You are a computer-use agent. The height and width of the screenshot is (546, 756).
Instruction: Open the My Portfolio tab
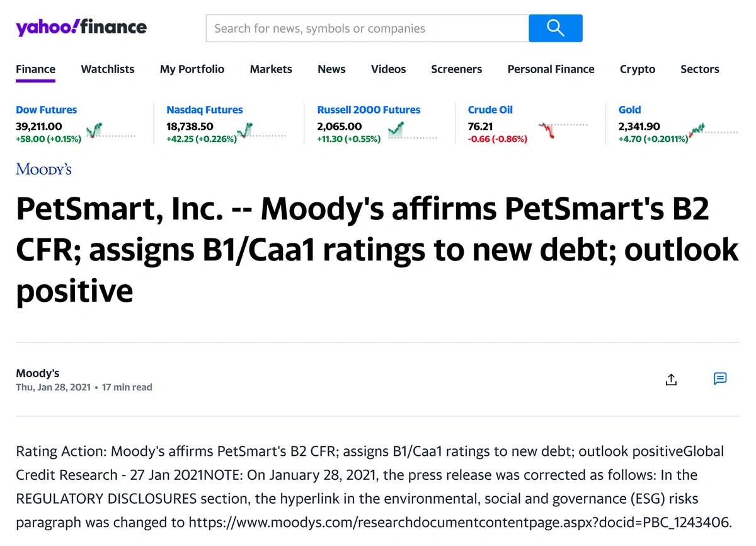192,69
